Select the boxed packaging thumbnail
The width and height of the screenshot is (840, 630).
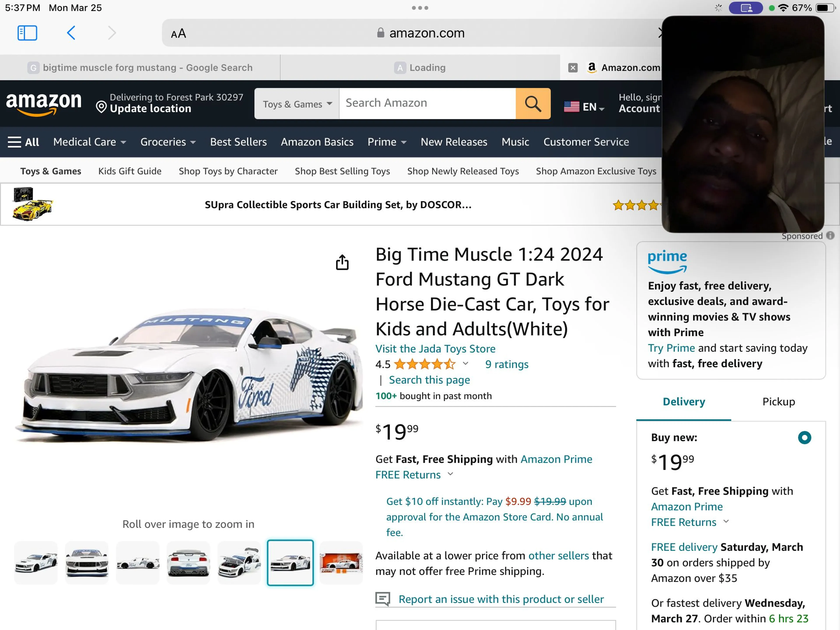tap(341, 563)
